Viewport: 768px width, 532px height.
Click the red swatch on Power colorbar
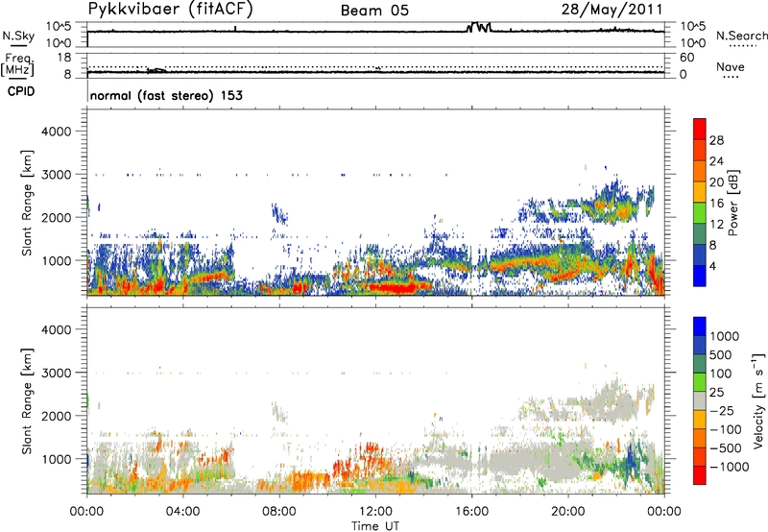click(x=700, y=129)
